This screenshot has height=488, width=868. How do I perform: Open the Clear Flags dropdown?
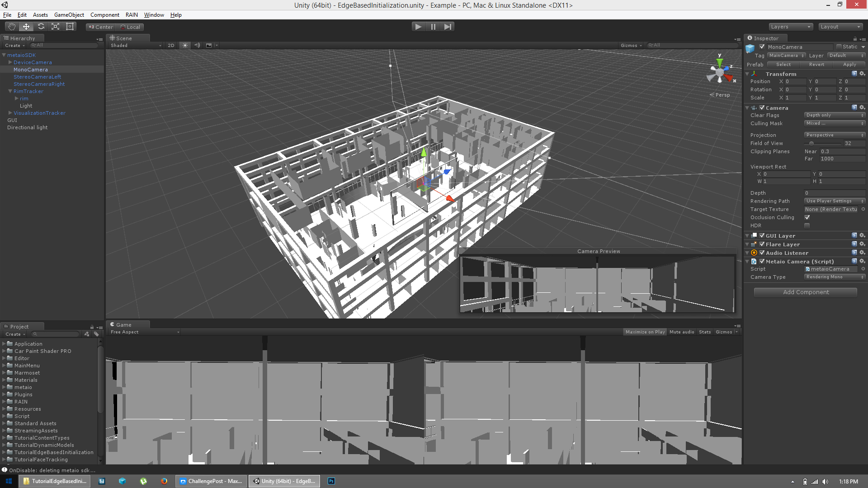point(834,115)
